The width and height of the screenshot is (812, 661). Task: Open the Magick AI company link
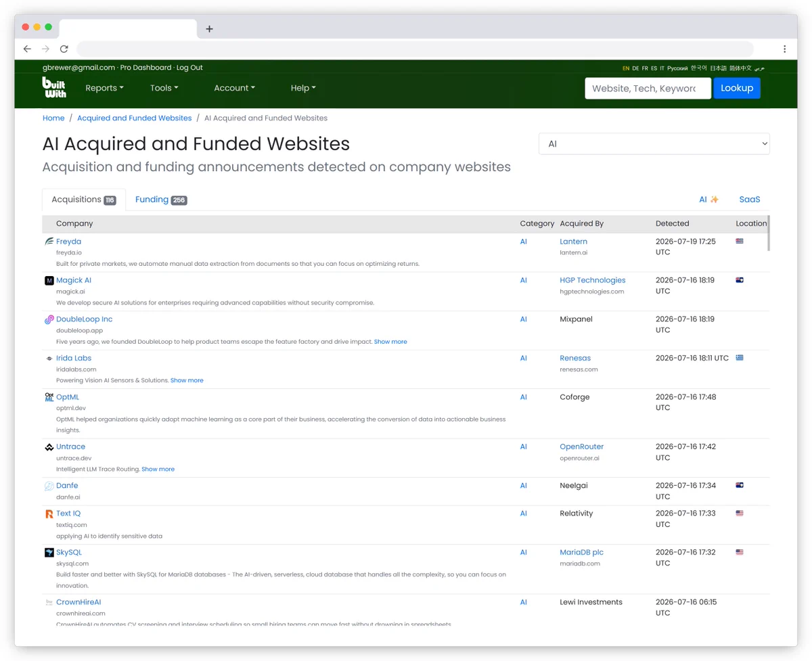(x=74, y=280)
